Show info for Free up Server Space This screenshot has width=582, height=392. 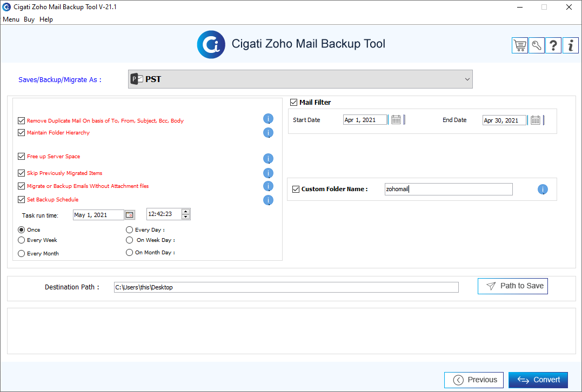[269, 158]
